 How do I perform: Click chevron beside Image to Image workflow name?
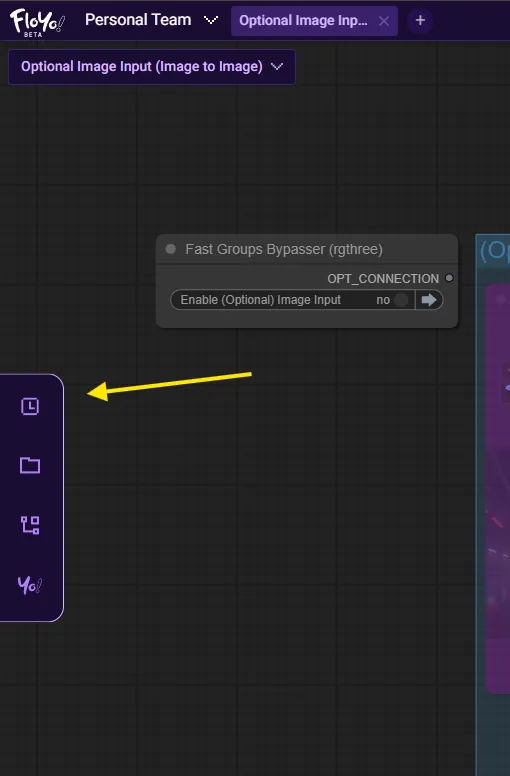(277, 66)
